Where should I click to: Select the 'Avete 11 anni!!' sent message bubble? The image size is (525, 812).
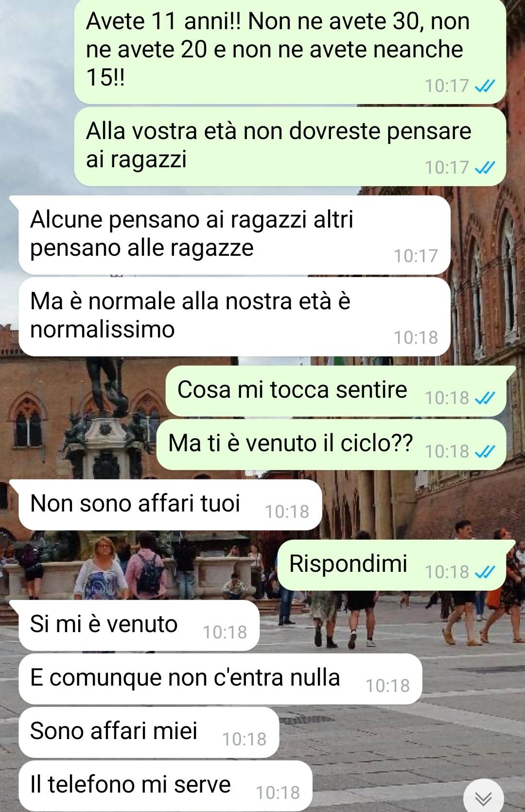[290, 51]
